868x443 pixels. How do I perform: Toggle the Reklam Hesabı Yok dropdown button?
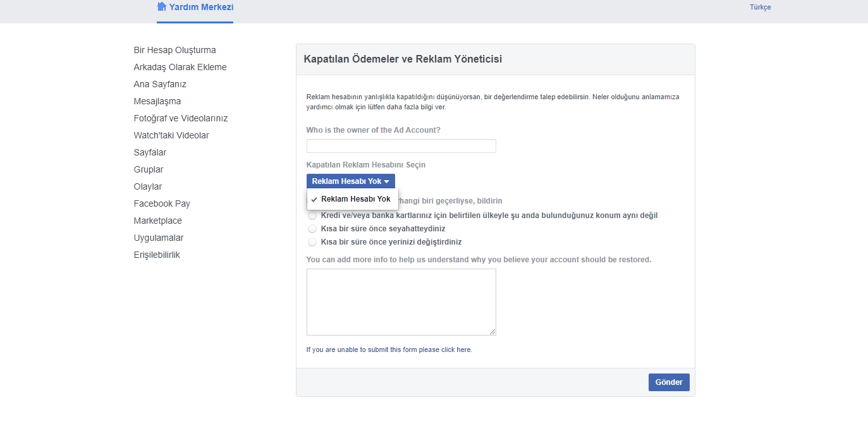pyautogui.click(x=351, y=181)
